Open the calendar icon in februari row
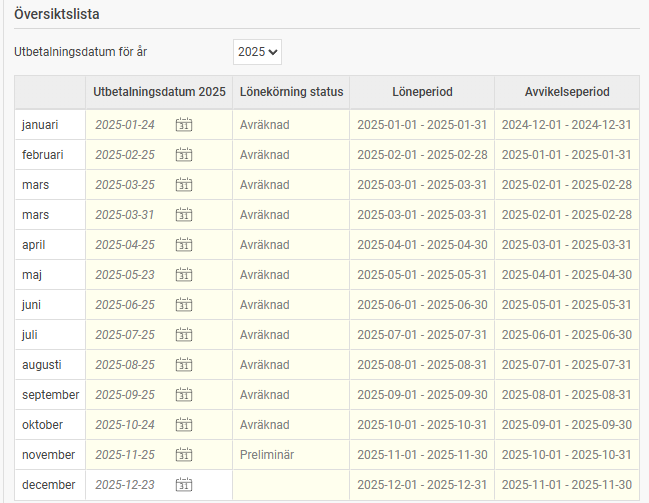The width and height of the screenshot is (649, 503). click(183, 155)
